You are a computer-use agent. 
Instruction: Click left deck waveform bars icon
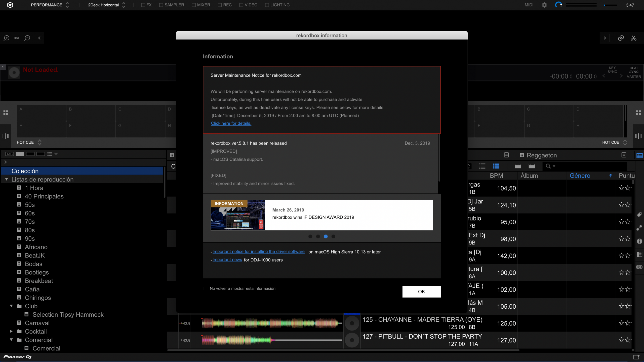click(6, 136)
